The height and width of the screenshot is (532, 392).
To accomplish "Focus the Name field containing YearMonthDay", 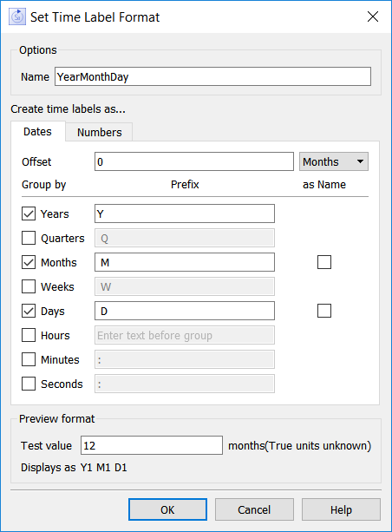I will coord(212,76).
